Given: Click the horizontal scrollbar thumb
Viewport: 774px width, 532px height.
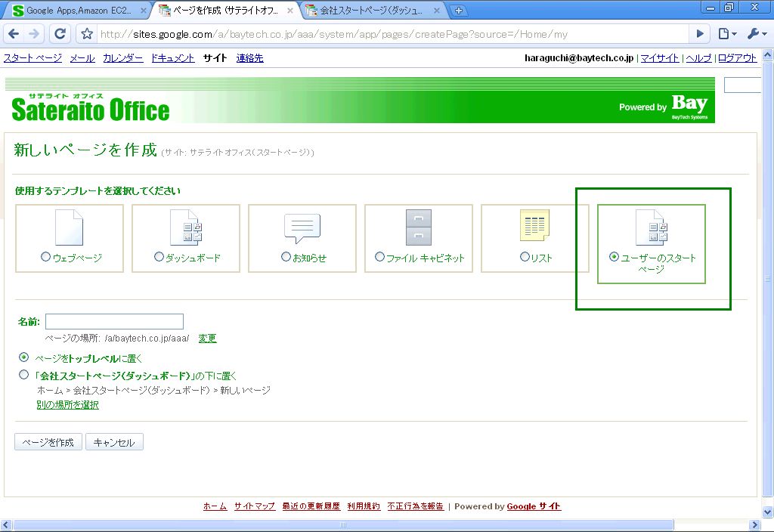Looking at the screenshot, I should point(342,524).
